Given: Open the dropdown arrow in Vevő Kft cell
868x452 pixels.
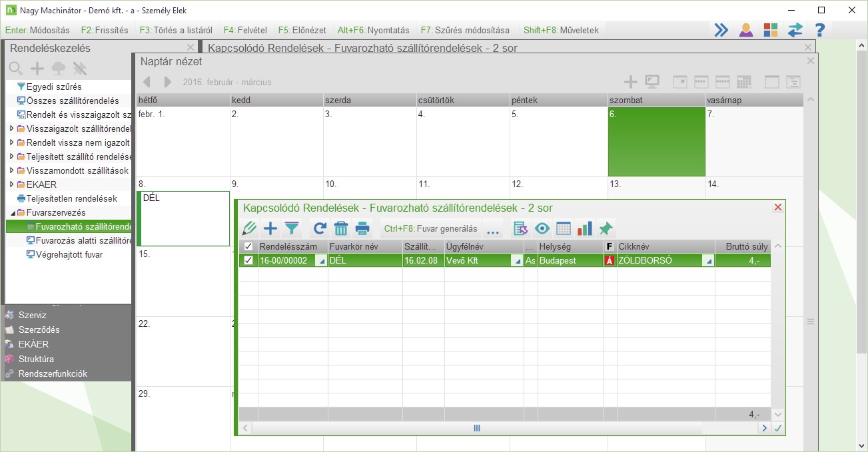Looking at the screenshot, I should [x=517, y=261].
